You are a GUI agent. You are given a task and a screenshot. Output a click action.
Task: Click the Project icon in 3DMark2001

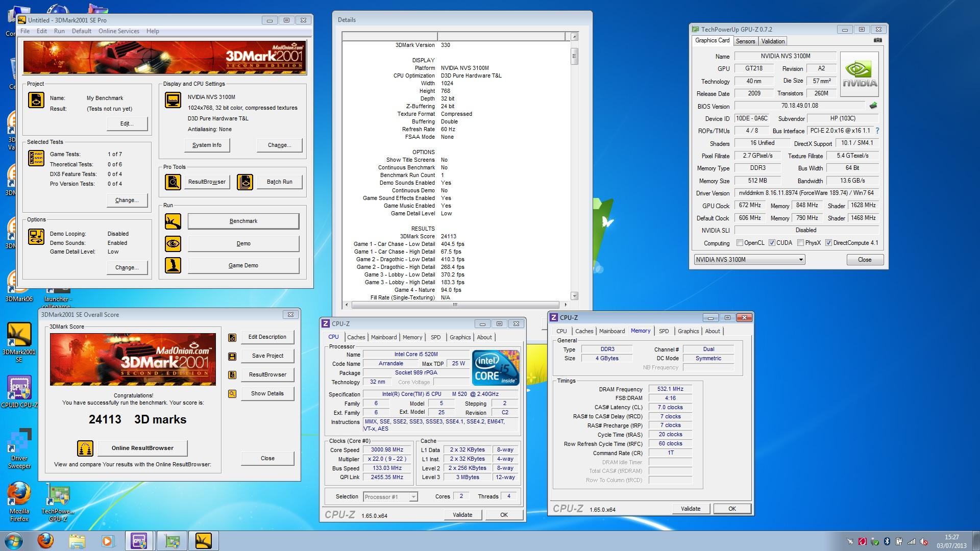pos(36,100)
